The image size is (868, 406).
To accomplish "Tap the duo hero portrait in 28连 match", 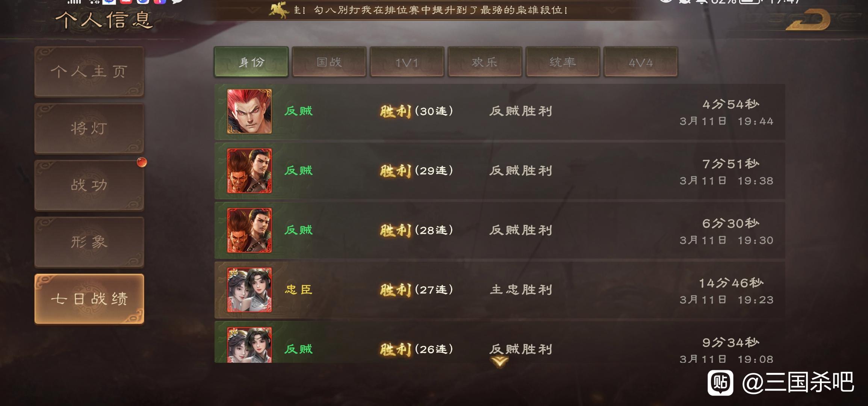I will pyautogui.click(x=249, y=230).
